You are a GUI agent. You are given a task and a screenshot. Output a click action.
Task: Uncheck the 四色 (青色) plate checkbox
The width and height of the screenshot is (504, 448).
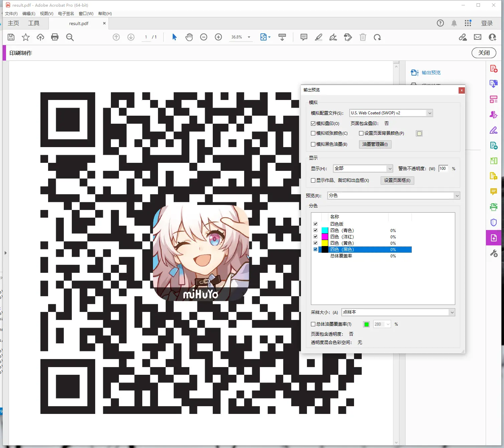click(x=315, y=230)
